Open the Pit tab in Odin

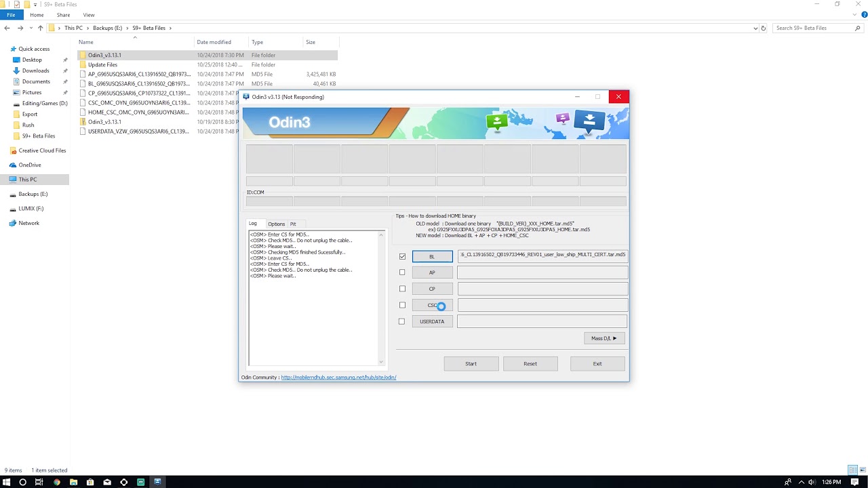click(x=293, y=224)
